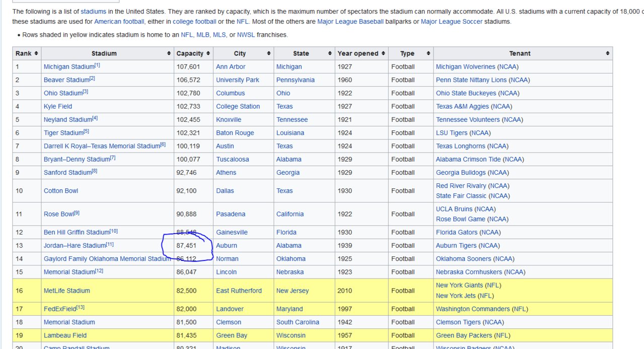Open Washington Commanders link

tap(473, 309)
